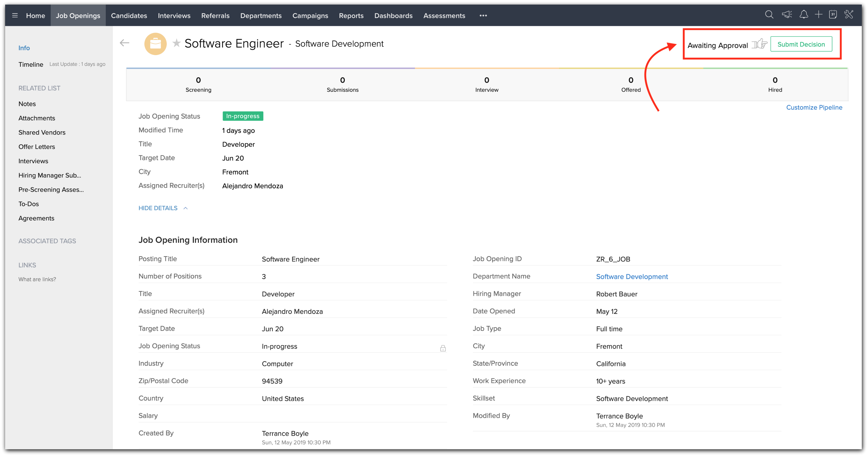The height and width of the screenshot is (456, 868).
Task: Click the back arrow icon
Action: (125, 43)
